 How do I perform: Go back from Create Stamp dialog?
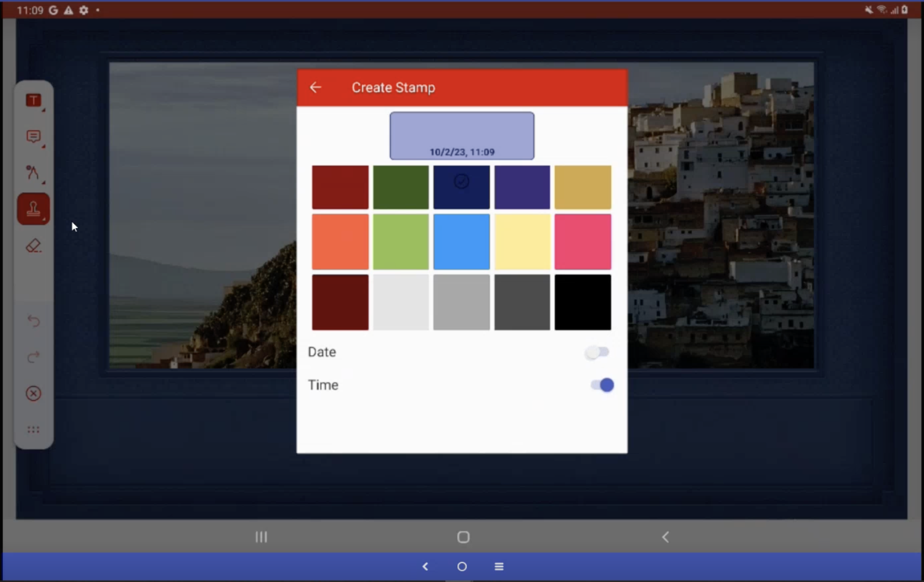tap(316, 87)
